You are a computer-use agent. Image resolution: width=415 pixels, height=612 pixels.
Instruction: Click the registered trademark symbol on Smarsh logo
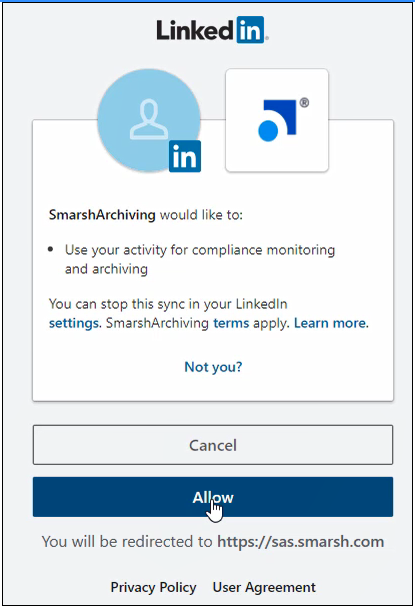(304, 103)
